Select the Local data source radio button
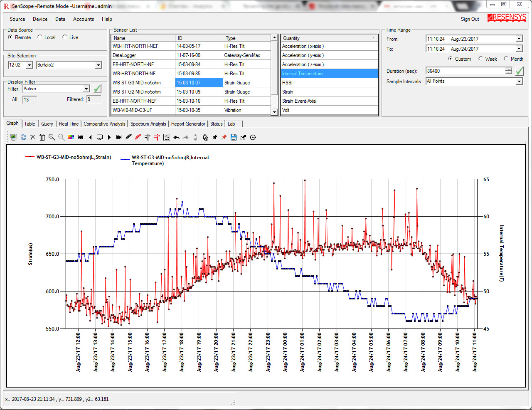The image size is (532, 410). pyautogui.click(x=40, y=37)
